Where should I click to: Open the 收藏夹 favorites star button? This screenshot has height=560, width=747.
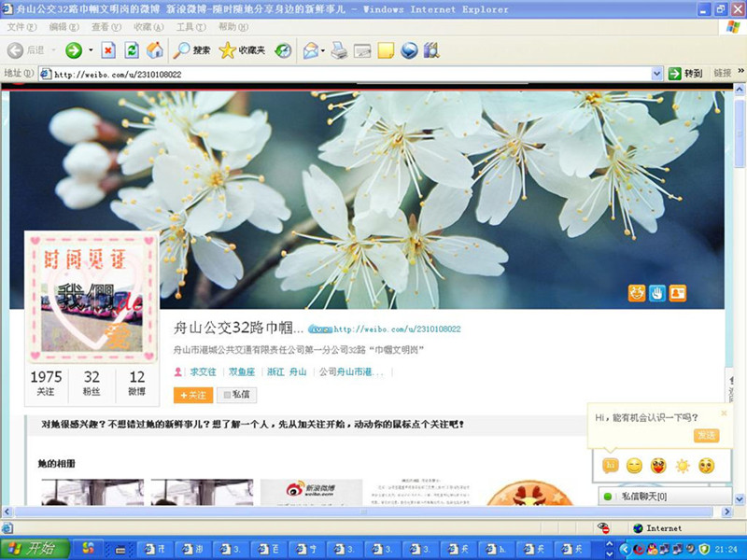[x=242, y=50]
